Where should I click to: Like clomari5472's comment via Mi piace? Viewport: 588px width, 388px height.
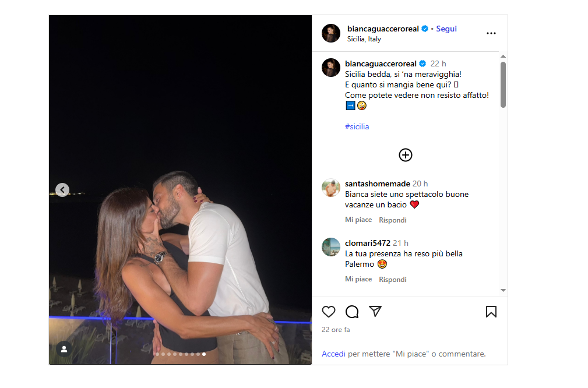[x=358, y=279]
